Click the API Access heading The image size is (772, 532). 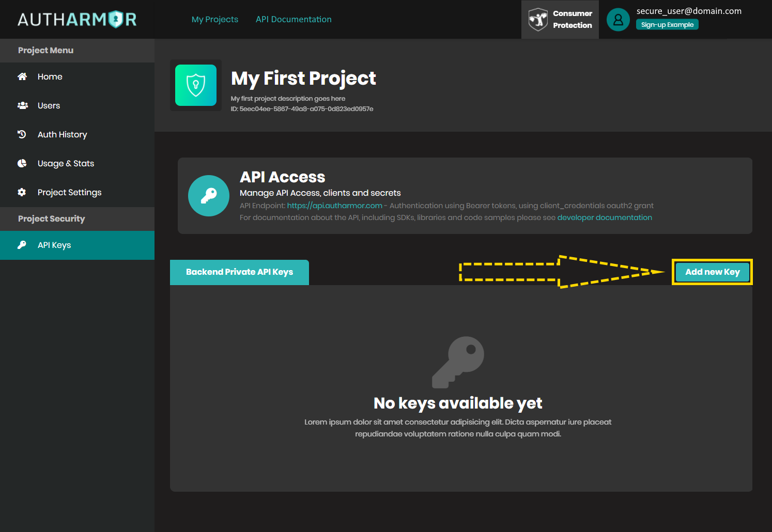click(x=283, y=177)
